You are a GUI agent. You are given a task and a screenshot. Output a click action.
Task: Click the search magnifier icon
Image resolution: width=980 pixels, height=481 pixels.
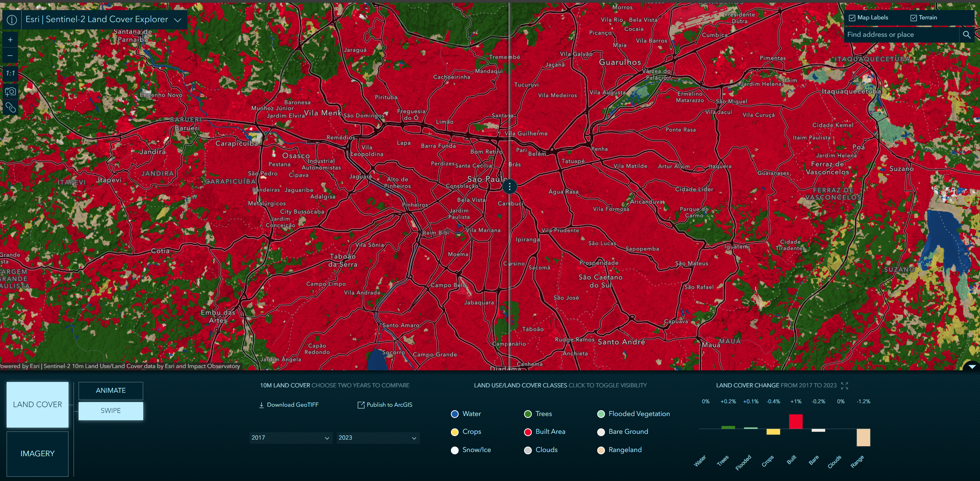(x=966, y=34)
